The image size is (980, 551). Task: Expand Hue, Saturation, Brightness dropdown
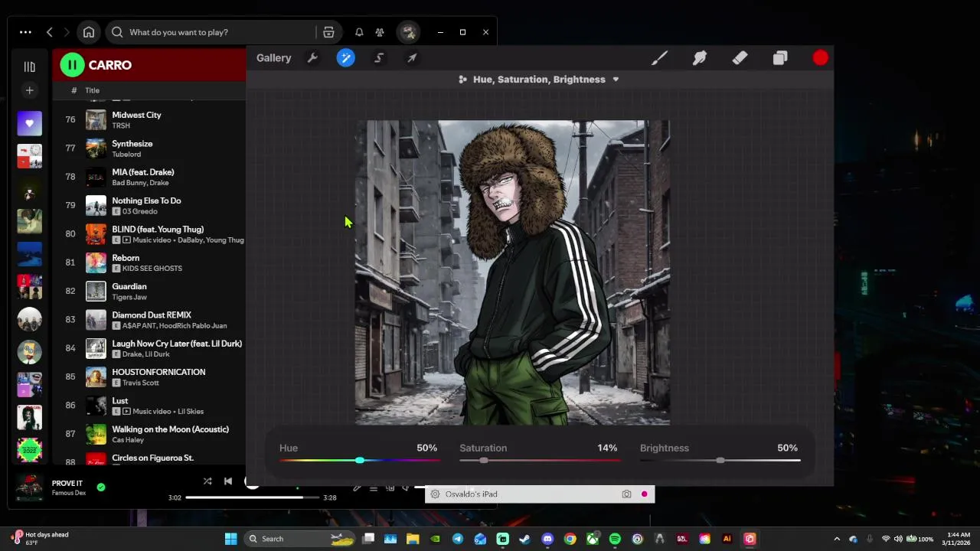click(539, 80)
